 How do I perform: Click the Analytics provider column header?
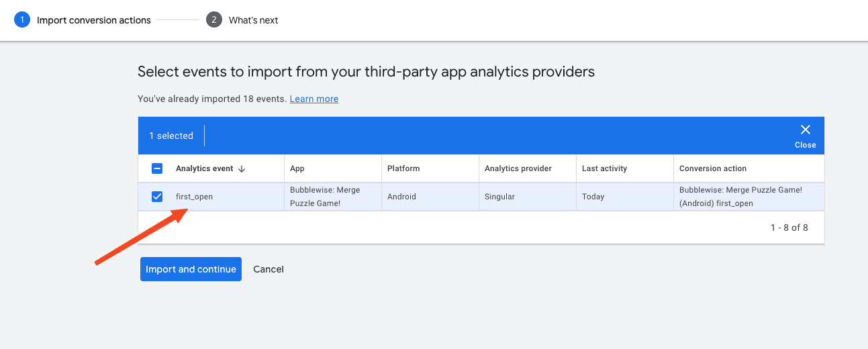pos(518,169)
